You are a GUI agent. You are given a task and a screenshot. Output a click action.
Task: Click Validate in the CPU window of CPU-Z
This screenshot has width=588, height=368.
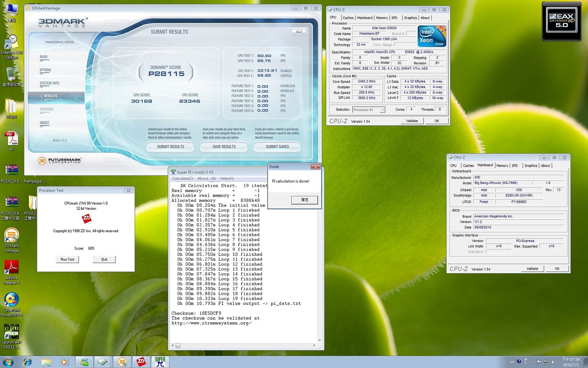[412, 121]
